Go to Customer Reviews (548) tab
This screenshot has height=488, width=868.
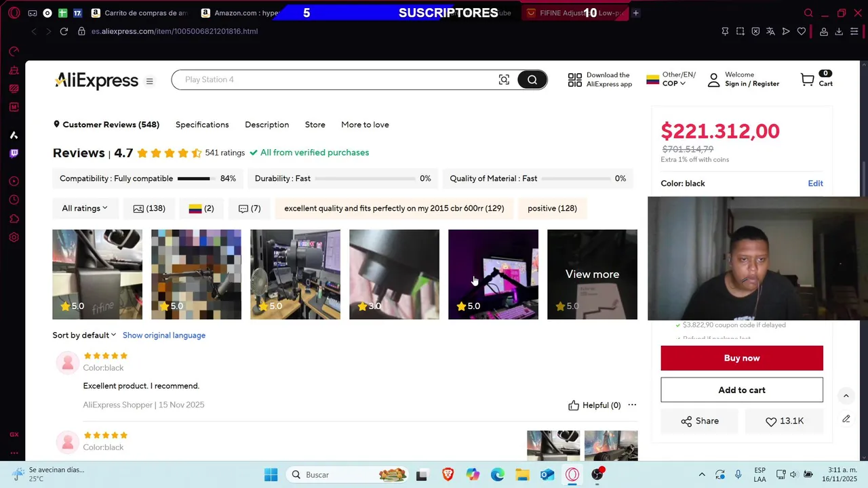point(106,125)
